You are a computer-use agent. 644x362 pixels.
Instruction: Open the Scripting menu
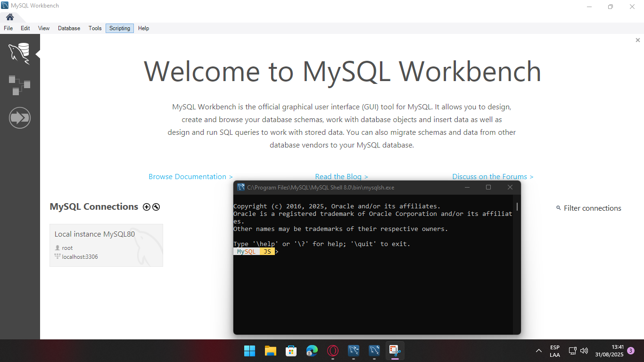pos(120,28)
